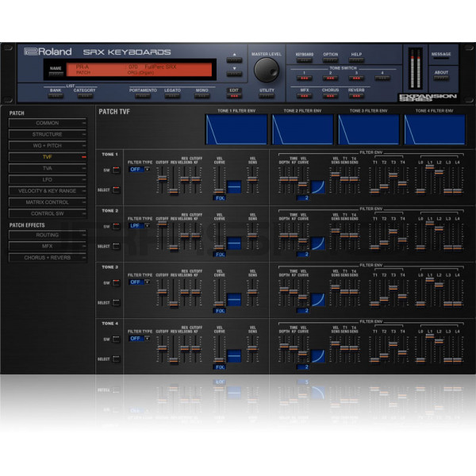Viewport: 476px width, 476px height.
Task: Click Tone 1 Filter Env Depth slider
Action: pyautogui.click(x=284, y=179)
